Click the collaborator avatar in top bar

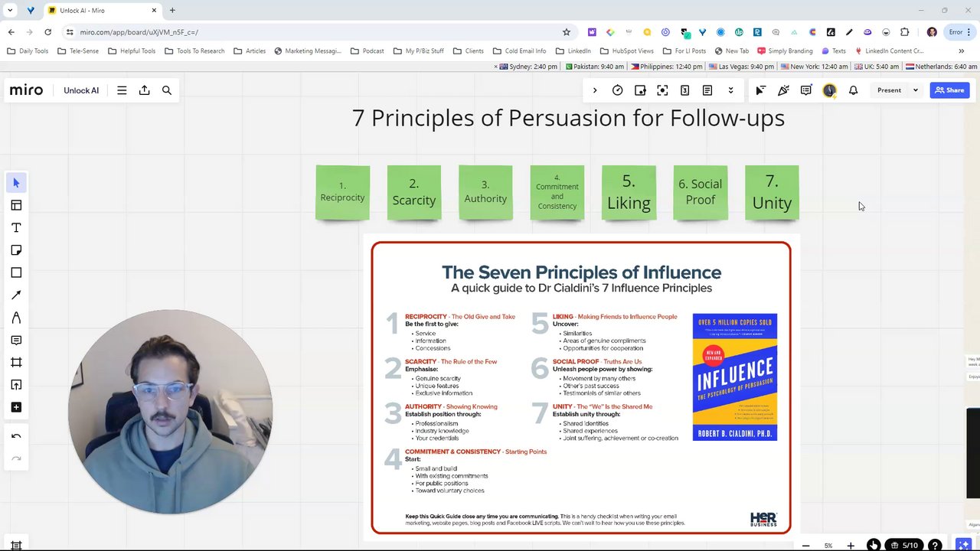(x=829, y=90)
